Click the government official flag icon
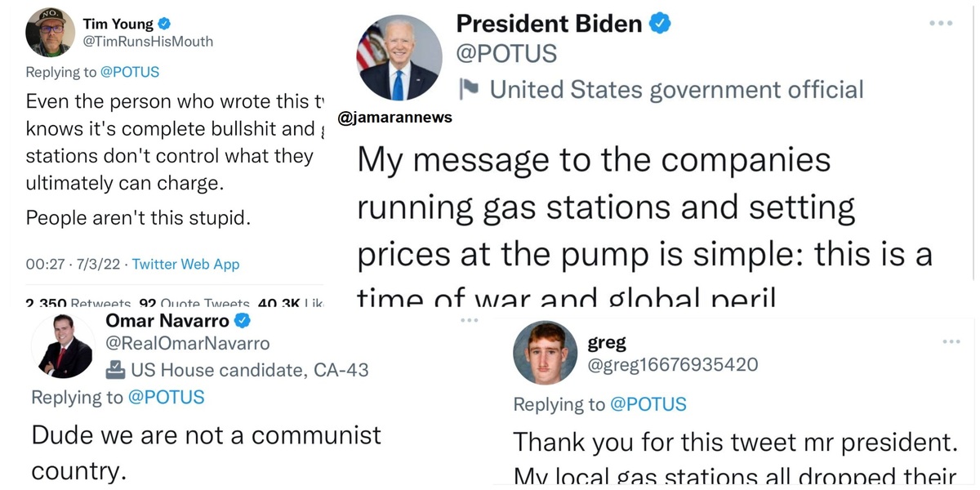 469,88
